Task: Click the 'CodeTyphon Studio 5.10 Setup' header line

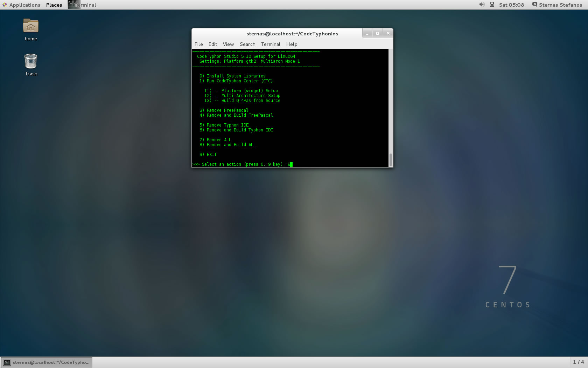Action: tap(246, 56)
